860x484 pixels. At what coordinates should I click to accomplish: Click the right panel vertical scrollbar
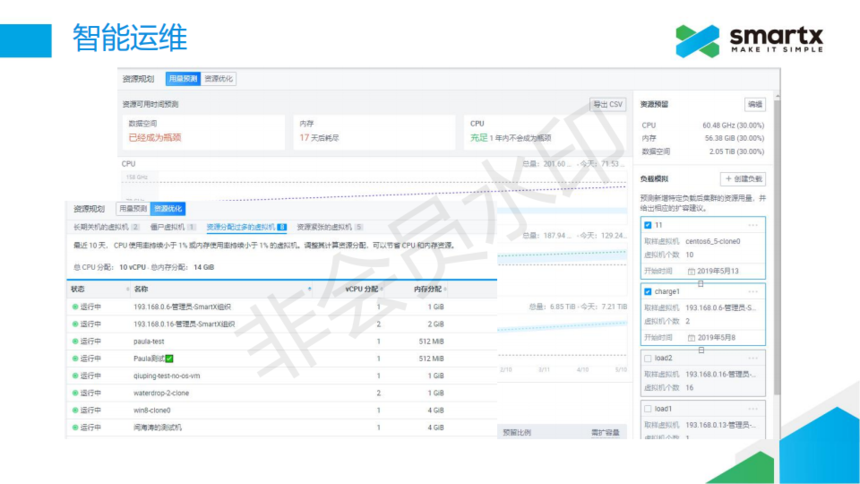(x=777, y=247)
